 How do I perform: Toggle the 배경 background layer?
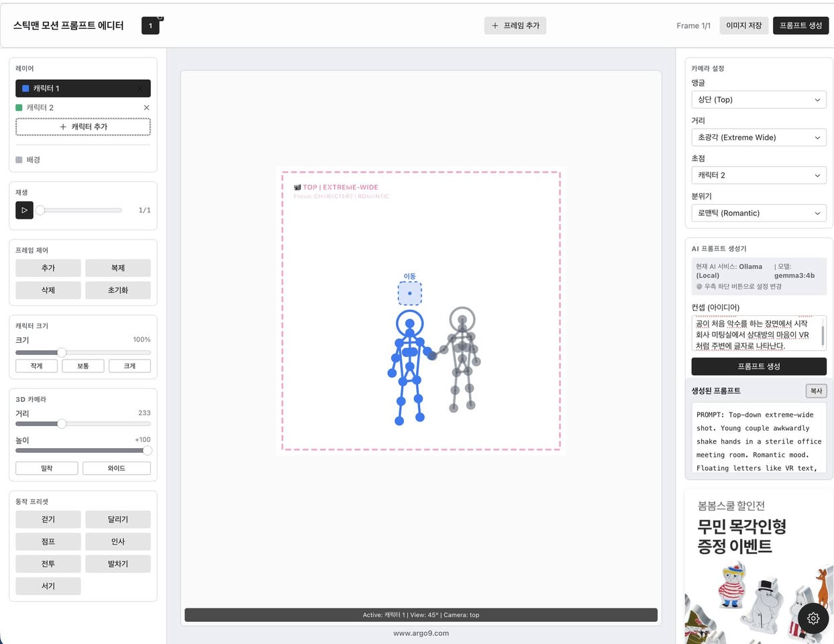click(28, 160)
